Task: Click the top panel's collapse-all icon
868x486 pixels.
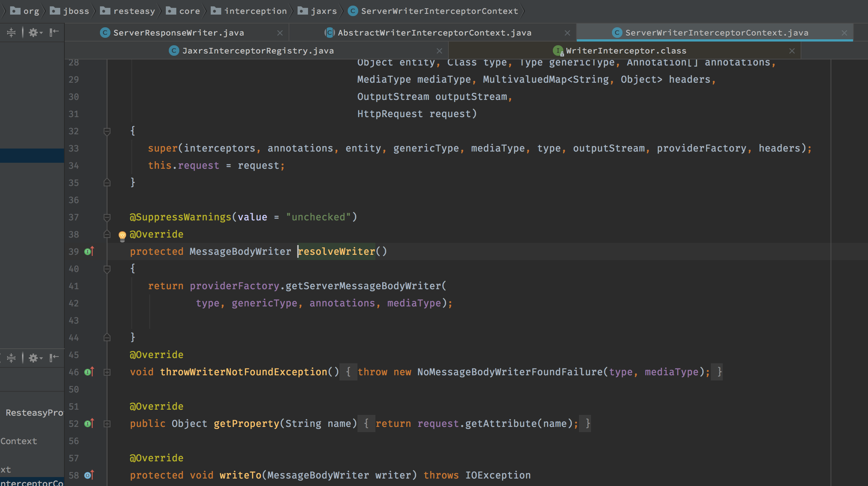Action: 11,33
